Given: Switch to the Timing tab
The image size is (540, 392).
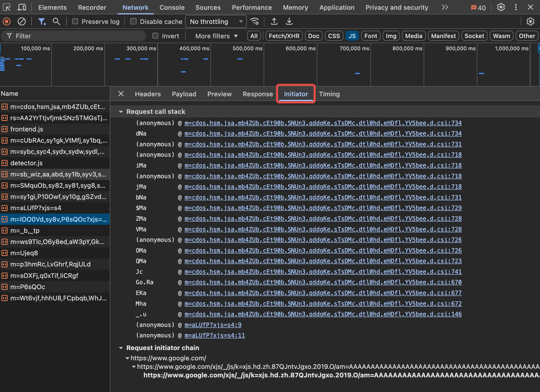Looking at the screenshot, I should 329,94.
